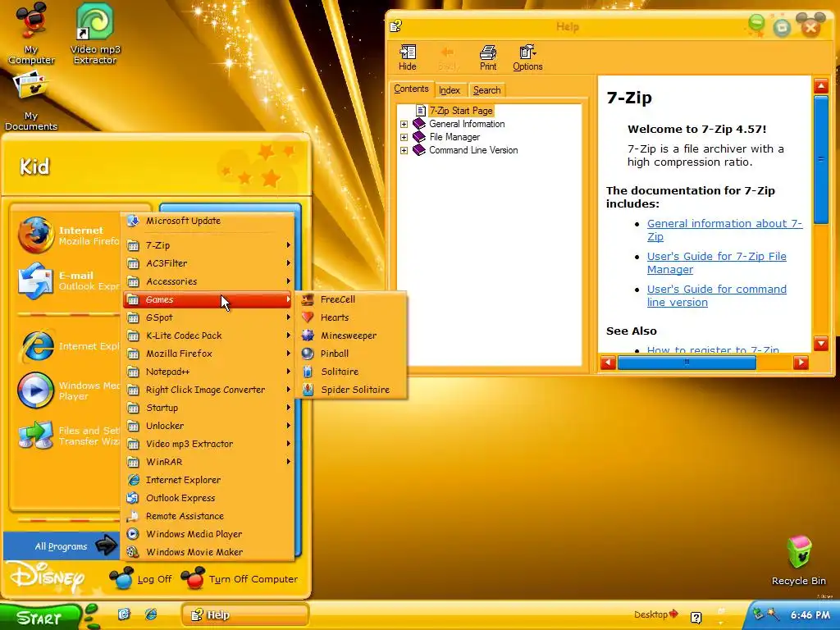This screenshot has width=840, height=630.
Task: Click the Start button
Action: pyautogui.click(x=40, y=617)
